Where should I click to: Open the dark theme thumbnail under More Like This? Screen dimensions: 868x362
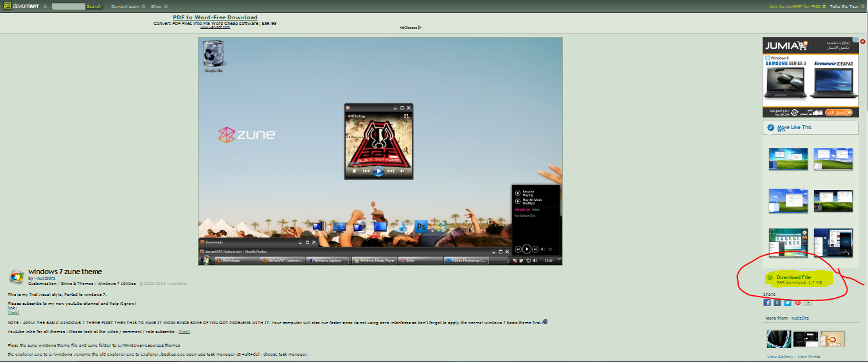(x=833, y=243)
